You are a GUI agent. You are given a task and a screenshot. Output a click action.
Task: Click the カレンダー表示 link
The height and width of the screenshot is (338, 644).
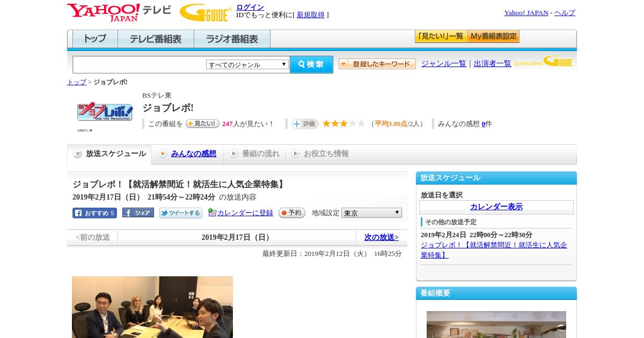tap(496, 207)
